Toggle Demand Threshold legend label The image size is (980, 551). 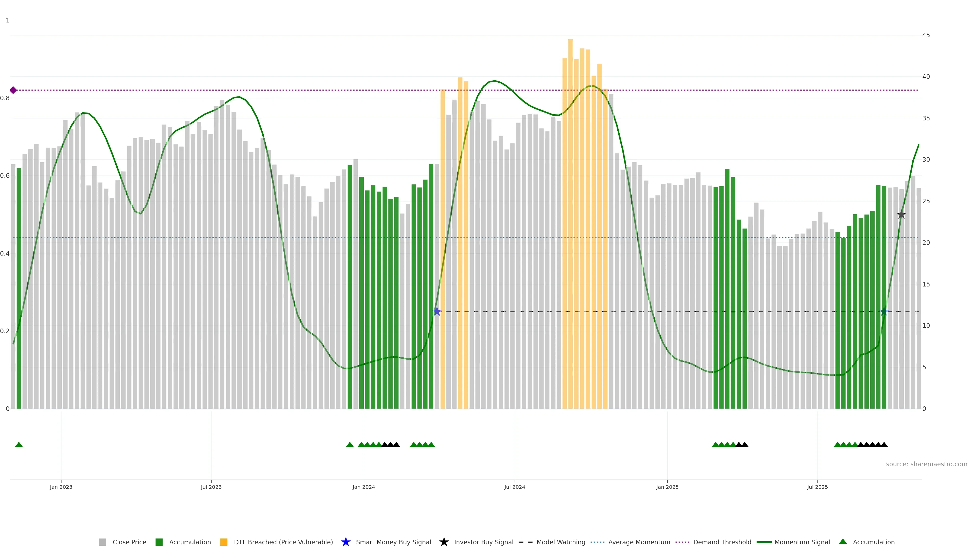722,542
